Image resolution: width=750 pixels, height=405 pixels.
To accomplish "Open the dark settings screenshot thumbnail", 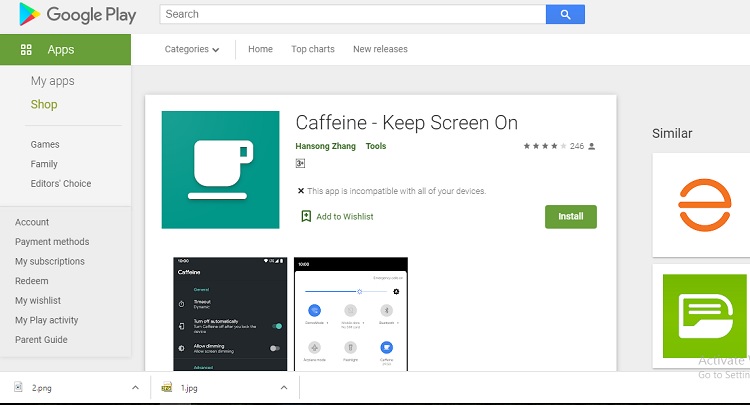I will [230, 314].
